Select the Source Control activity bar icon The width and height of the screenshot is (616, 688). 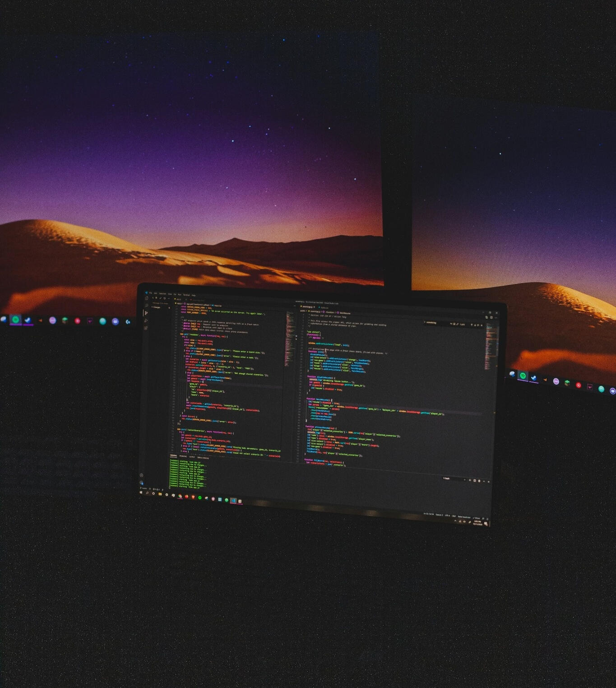tap(146, 313)
